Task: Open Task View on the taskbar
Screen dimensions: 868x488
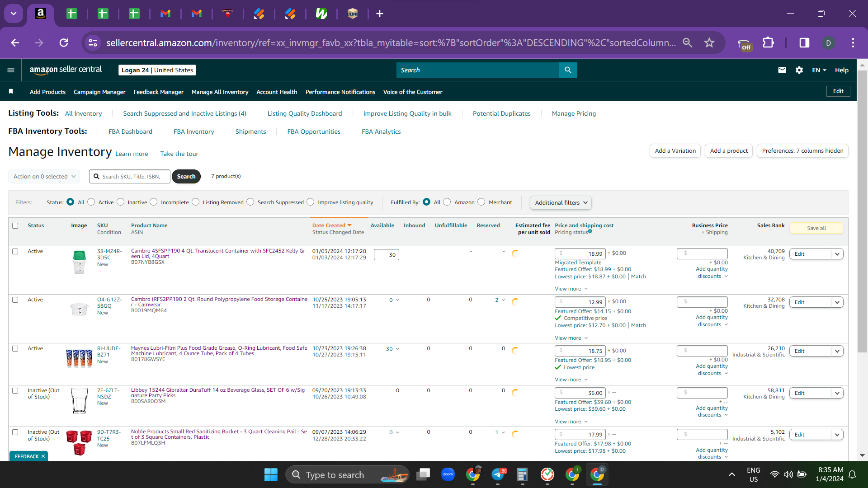Action: 423,474
